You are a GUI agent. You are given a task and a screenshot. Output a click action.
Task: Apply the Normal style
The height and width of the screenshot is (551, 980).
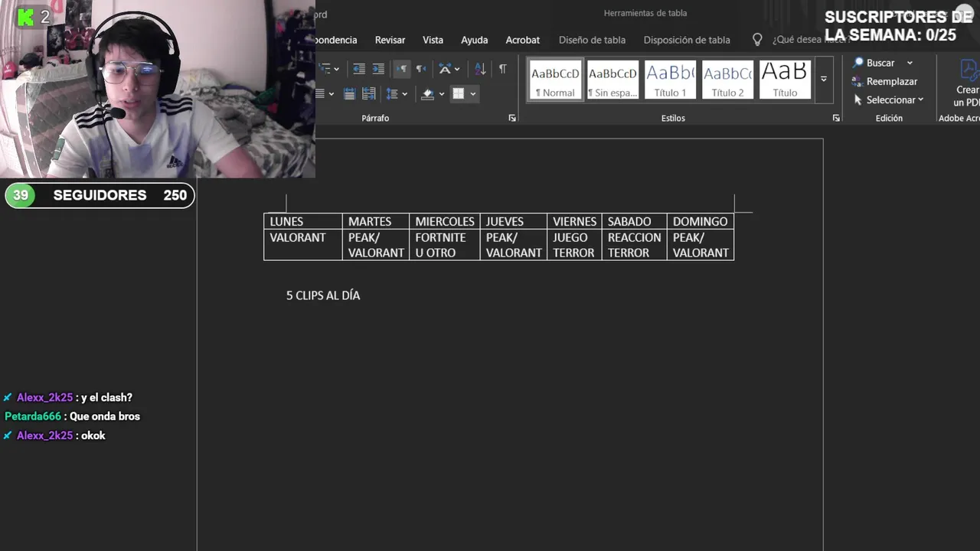[555, 80]
